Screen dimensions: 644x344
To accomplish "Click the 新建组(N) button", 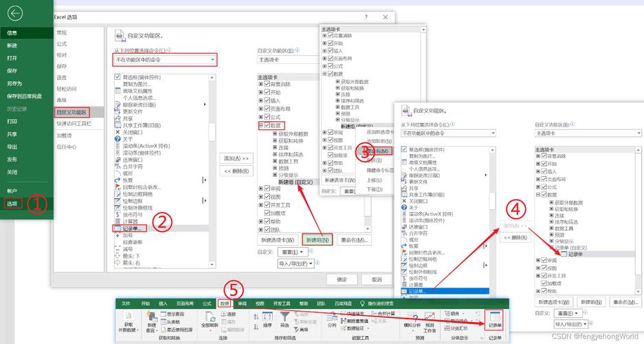I will (x=317, y=240).
